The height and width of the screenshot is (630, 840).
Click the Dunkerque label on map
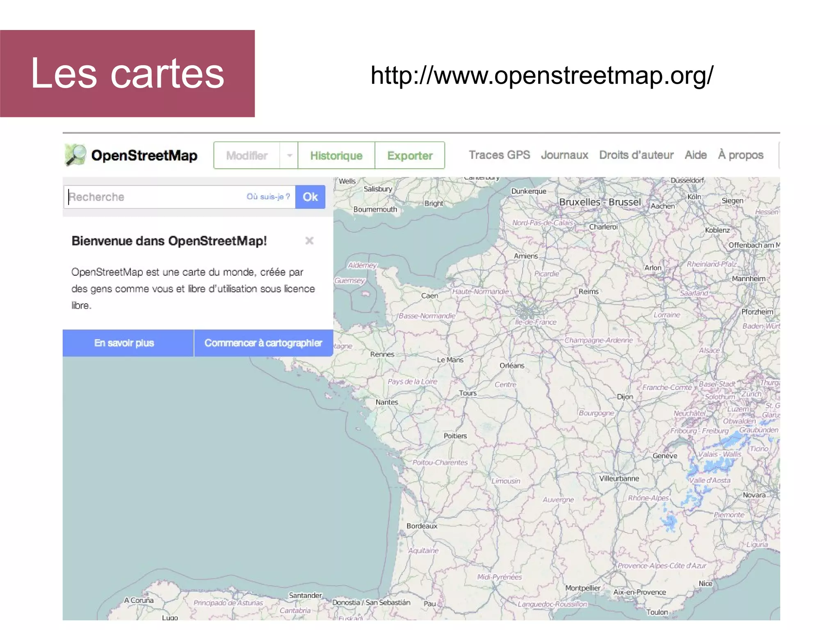click(x=529, y=191)
